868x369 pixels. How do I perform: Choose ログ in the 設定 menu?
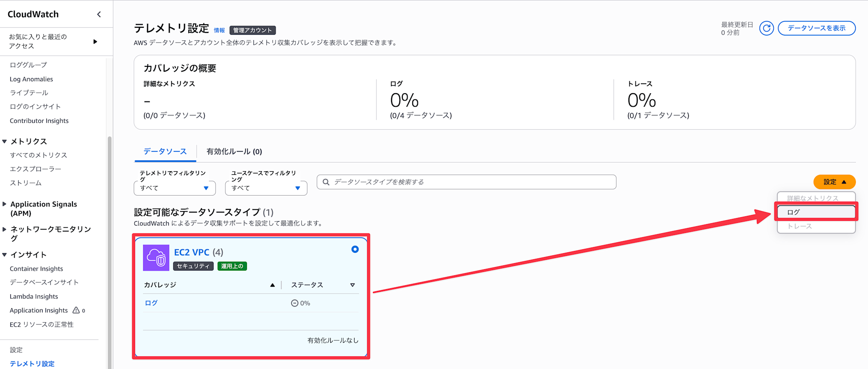(816, 212)
